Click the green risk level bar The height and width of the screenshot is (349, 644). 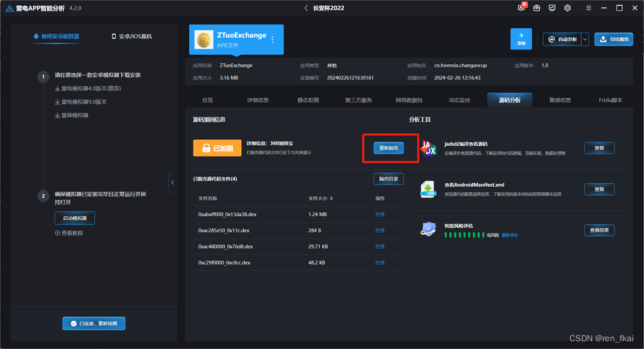[464, 235]
